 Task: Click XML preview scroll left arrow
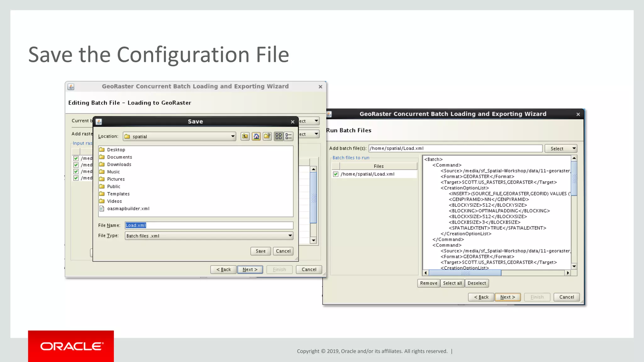(x=426, y=273)
